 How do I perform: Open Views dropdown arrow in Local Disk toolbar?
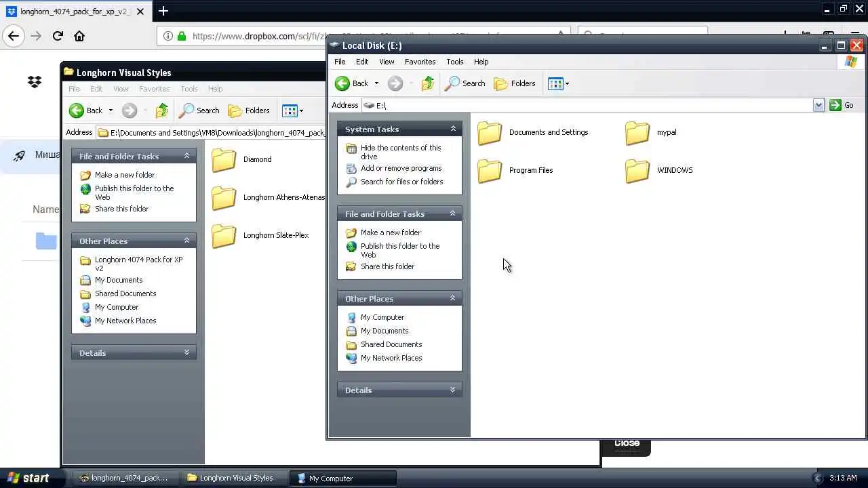click(x=568, y=84)
